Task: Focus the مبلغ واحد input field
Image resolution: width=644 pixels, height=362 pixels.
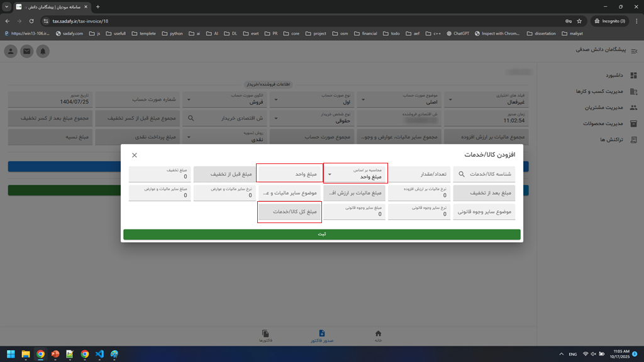Action: tap(289, 174)
